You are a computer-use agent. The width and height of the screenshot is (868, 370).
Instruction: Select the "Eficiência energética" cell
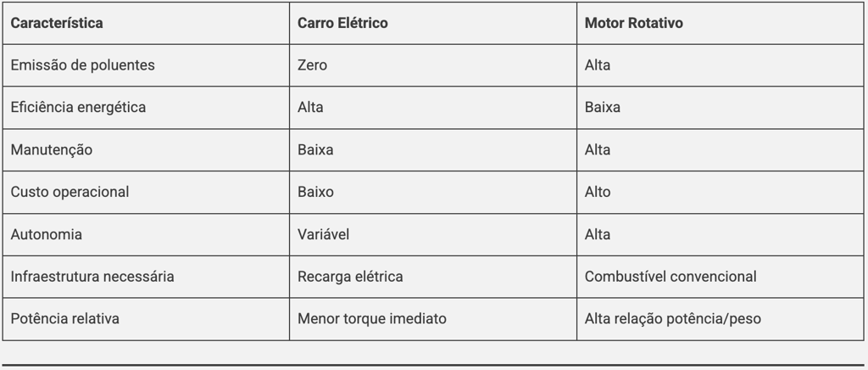78,108
